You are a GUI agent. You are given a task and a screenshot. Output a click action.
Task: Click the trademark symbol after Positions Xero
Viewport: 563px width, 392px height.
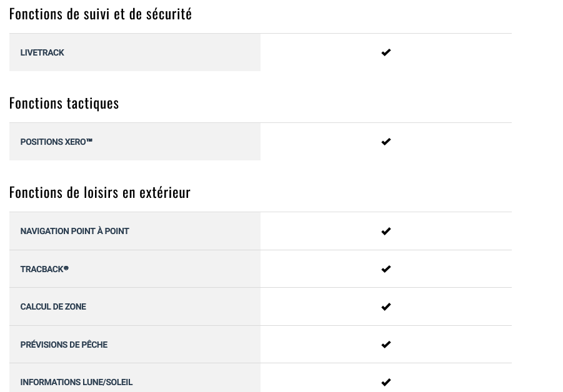(89, 140)
